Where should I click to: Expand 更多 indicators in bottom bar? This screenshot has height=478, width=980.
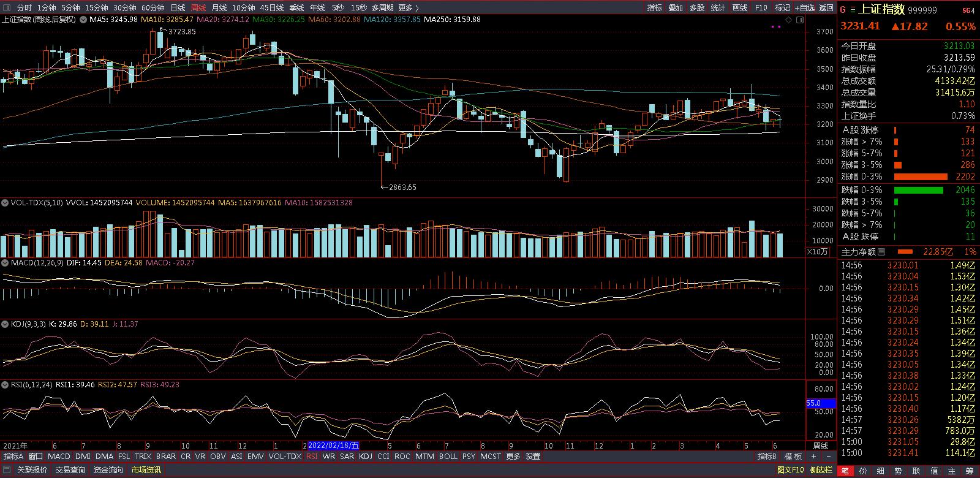tap(513, 457)
